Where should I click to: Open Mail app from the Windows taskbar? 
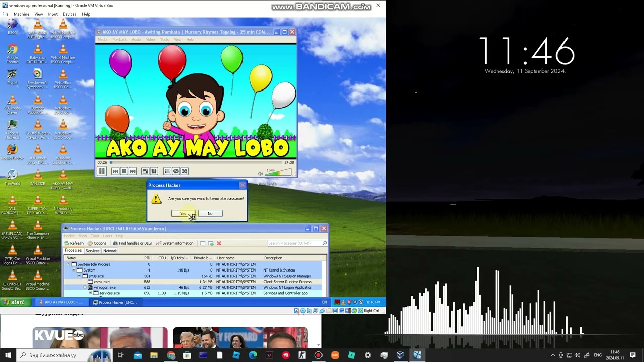tap(138, 355)
